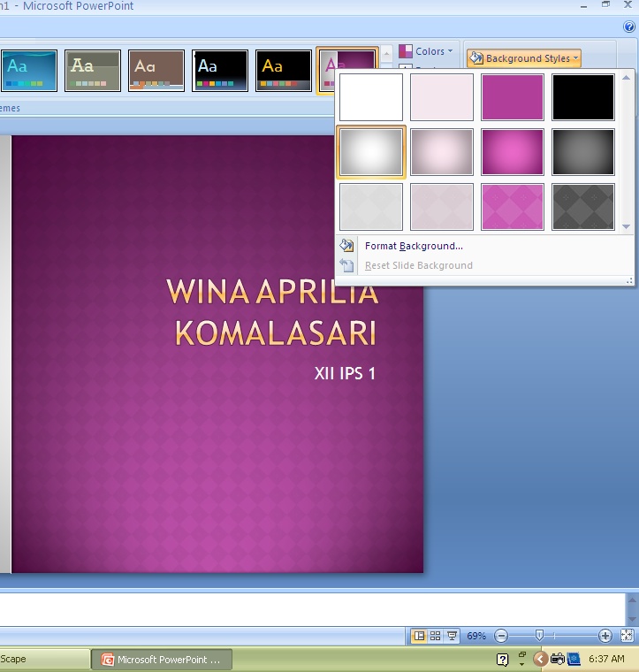Click the taskbar restore-down arrow icon
Viewport: 639px width, 672px height.
tap(521, 659)
